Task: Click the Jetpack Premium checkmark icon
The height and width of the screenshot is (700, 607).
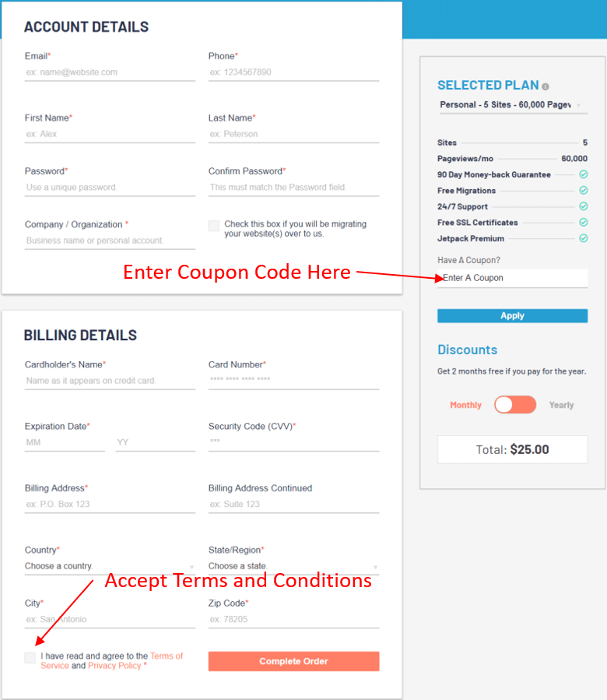Action: click(x=583, y=238)
